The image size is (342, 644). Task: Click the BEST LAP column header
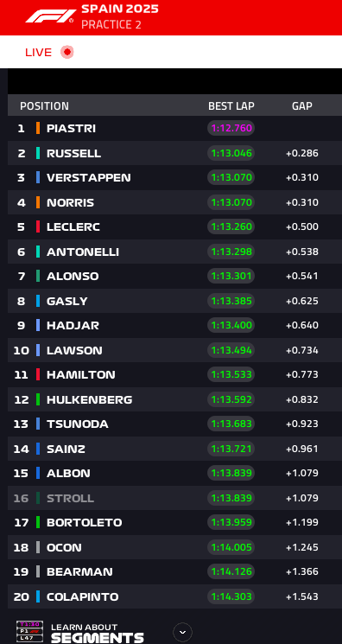(231, 106)
